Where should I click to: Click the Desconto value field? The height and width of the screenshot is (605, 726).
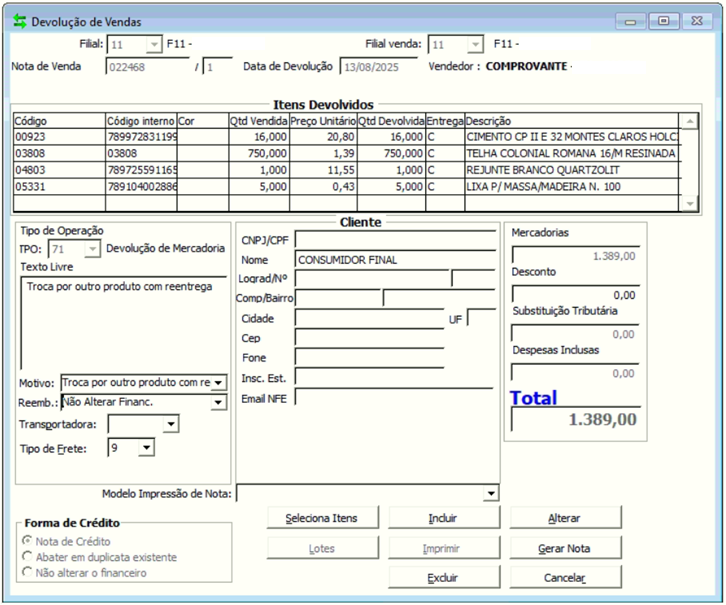pyautogui.click(x=575, y=295)
